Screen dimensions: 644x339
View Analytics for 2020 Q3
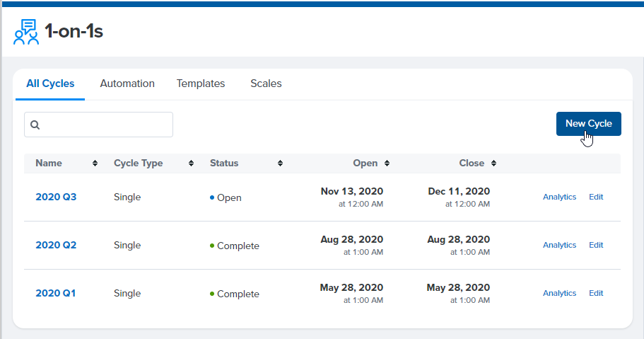[559, 197]
